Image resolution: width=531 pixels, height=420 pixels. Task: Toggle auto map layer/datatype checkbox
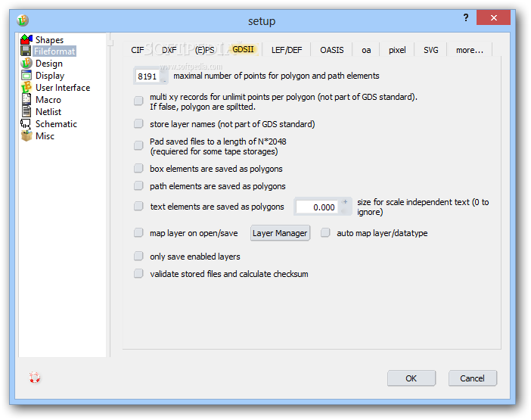325,232
